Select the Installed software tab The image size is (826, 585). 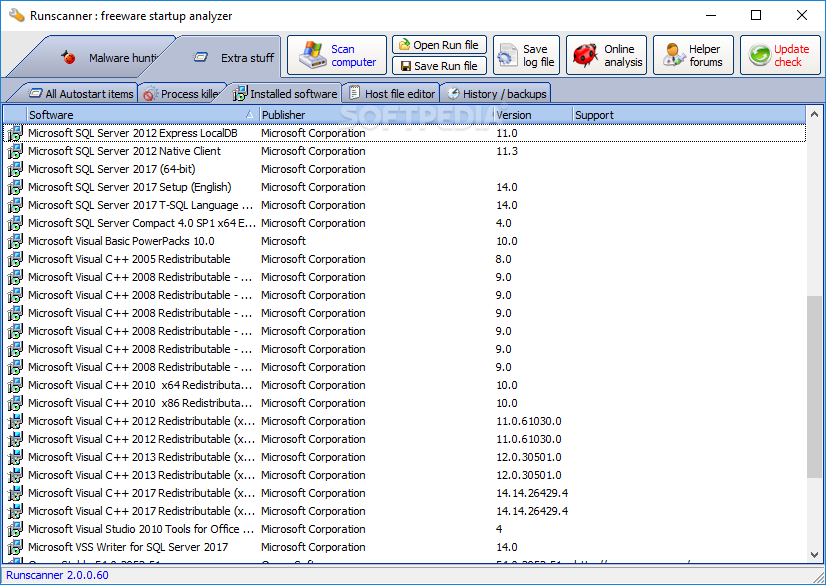click(285, 94)
